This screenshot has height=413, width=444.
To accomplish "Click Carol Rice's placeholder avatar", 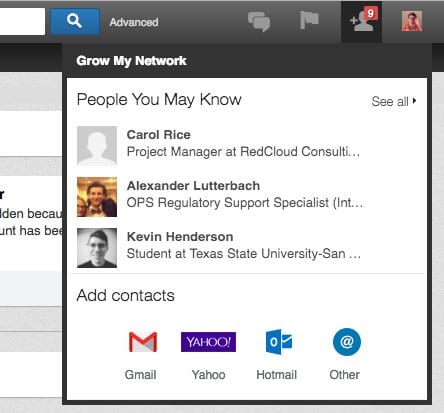I will point(97,146).
